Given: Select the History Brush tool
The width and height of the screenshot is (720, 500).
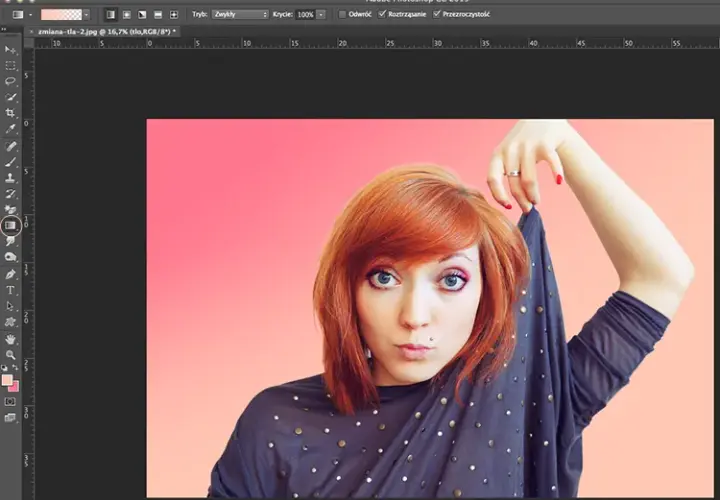Looking at the screenshot, I should click(x=10, y=194).
